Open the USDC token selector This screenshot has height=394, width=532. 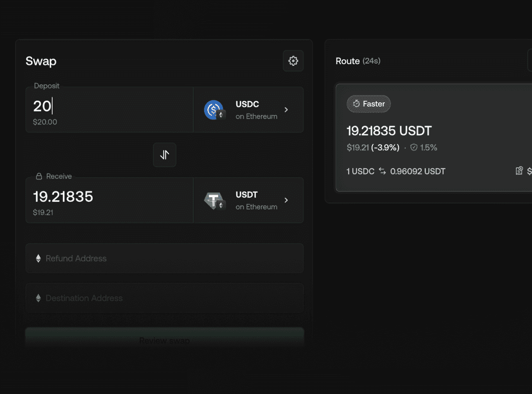click(x=248, y=109)
